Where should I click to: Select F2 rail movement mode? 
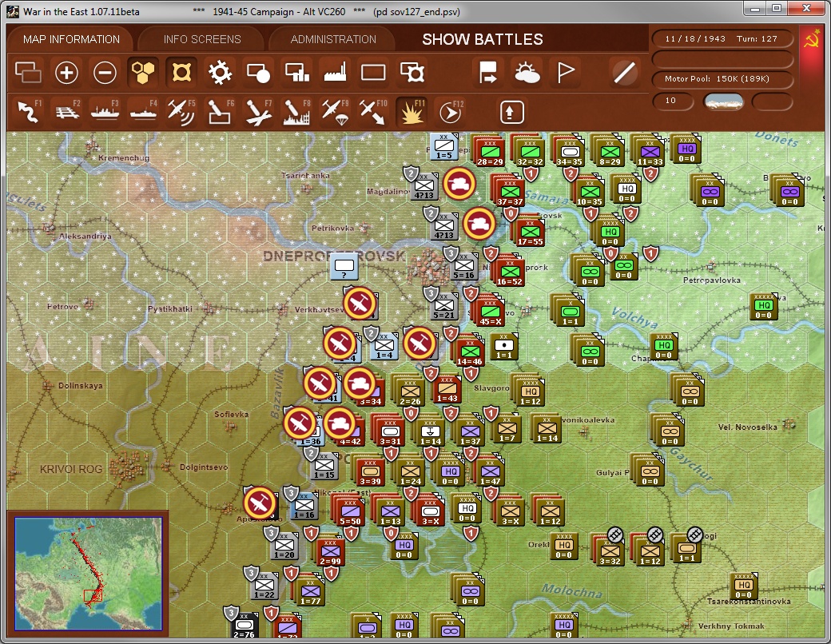67,112
